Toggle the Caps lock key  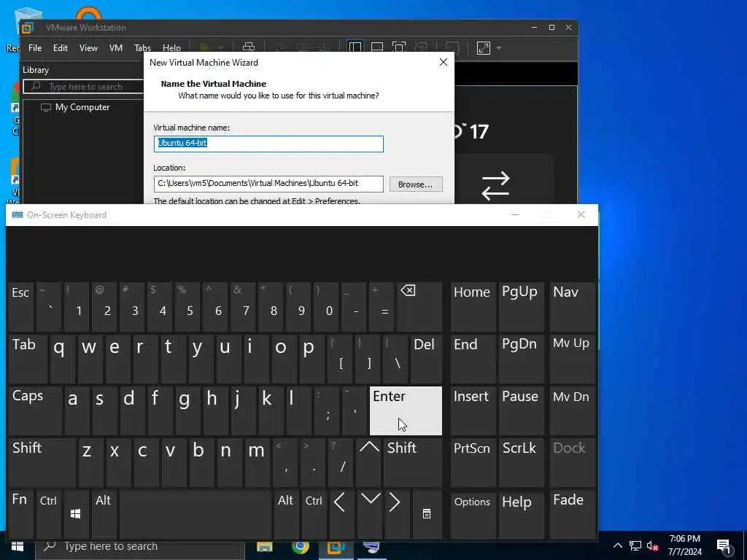[x=35, y=410]
